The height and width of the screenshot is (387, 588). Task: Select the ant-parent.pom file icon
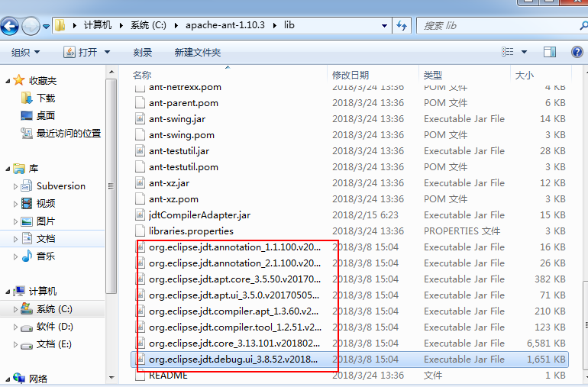click(x=140, y=103)
